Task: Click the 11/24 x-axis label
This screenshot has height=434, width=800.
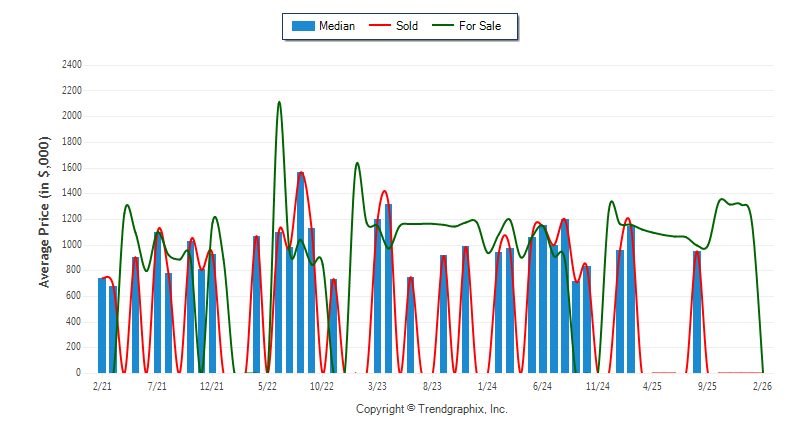Action: click(597, 385)
